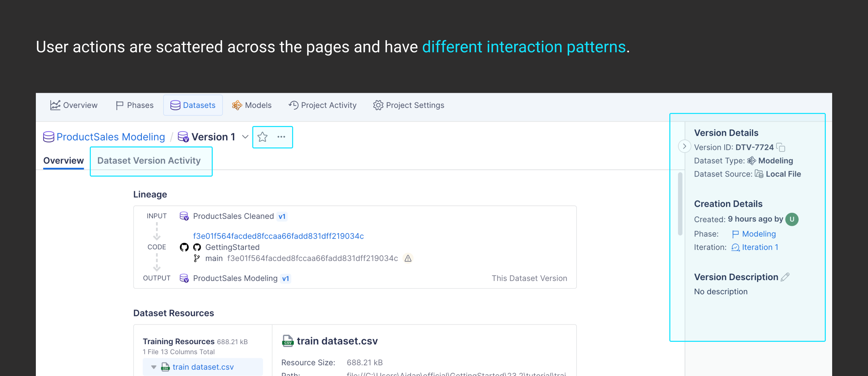Collapse the train dataset.csv tree item

[154, 367]
